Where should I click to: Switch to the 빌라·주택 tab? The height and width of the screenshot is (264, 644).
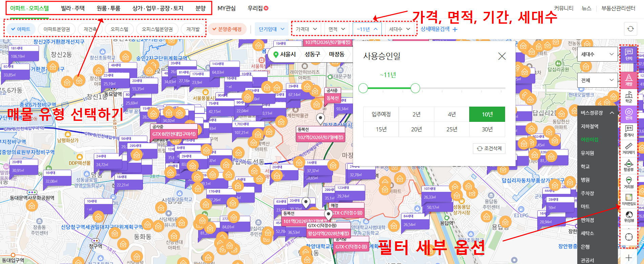click(x=73, y=8)
